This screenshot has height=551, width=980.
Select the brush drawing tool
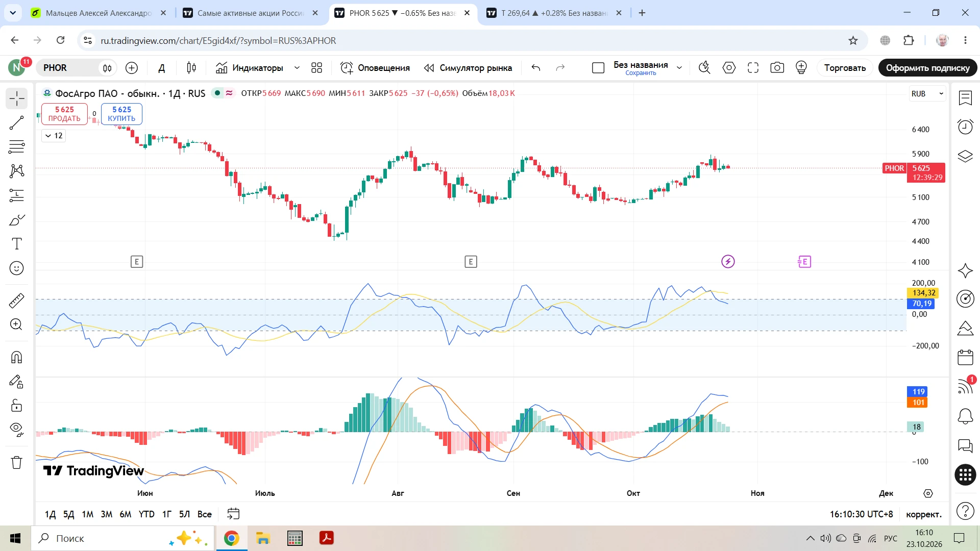(17, 220)
